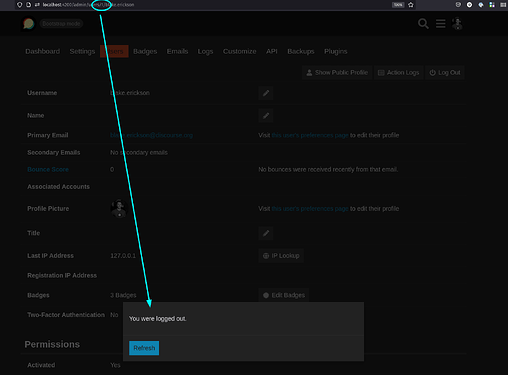Click the 3 Badges value text
Screen dimensions: 508x375
coord(123,295)
